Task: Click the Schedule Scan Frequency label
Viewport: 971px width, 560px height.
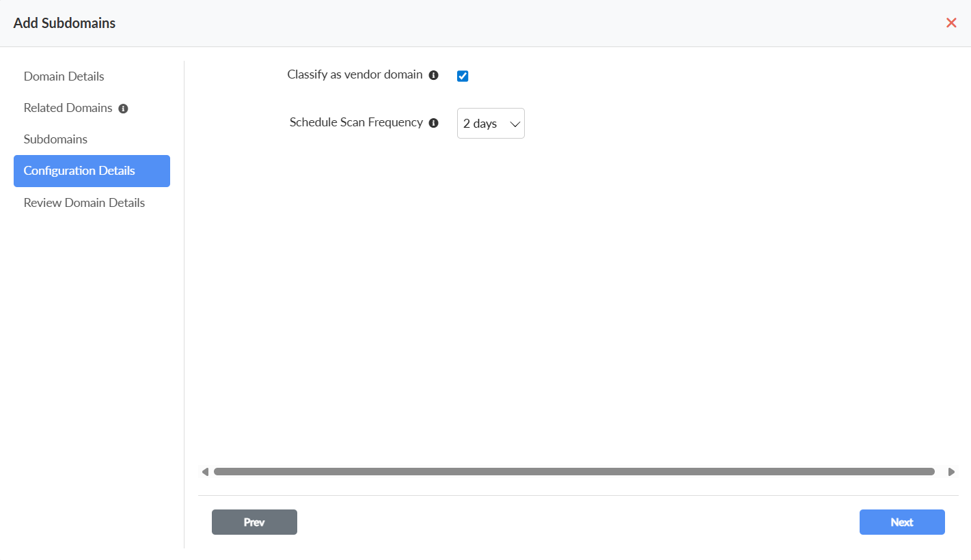Action: 356,123
